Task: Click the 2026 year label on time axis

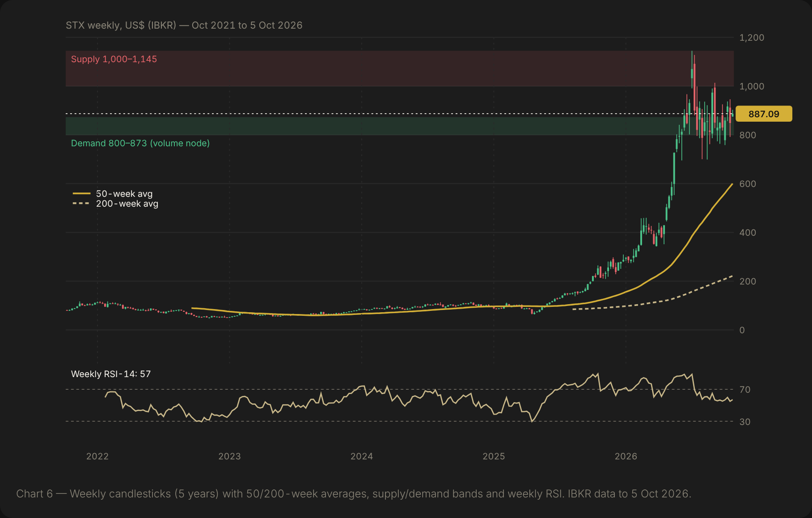Action: pos(626,456)
